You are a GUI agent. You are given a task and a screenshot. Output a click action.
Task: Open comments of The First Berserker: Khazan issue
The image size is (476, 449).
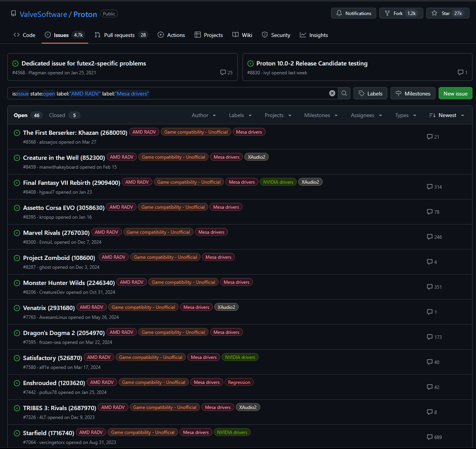point(433,137)
